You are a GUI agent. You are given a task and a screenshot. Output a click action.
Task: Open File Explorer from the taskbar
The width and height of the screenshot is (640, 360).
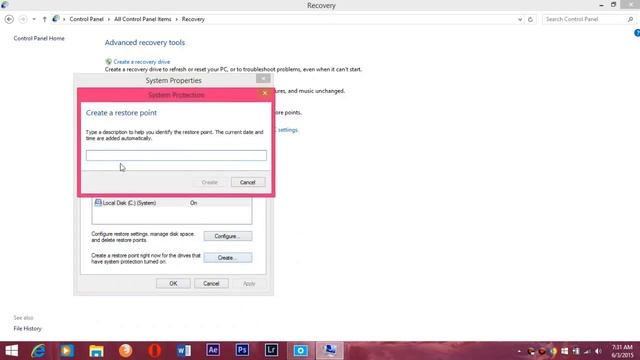click(x=96, y=351)
